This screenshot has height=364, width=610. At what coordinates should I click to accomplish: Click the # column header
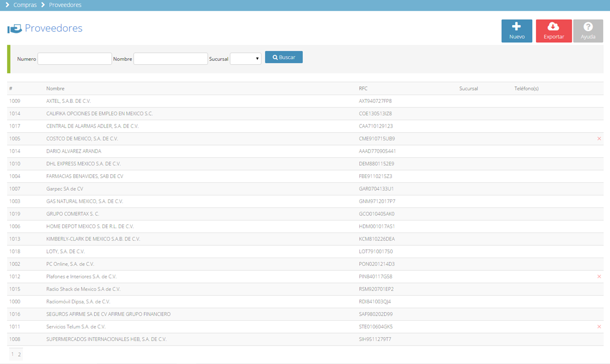pos(11,88)
